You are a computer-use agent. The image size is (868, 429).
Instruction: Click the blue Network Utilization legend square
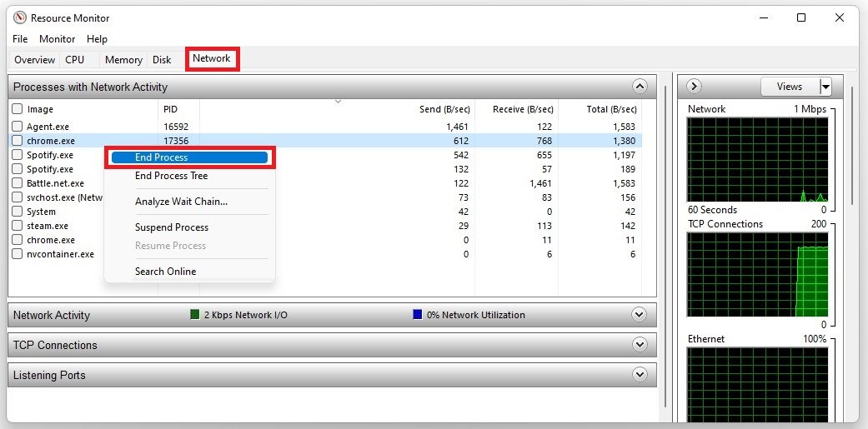pyautogui.click(x=418, y=315)
